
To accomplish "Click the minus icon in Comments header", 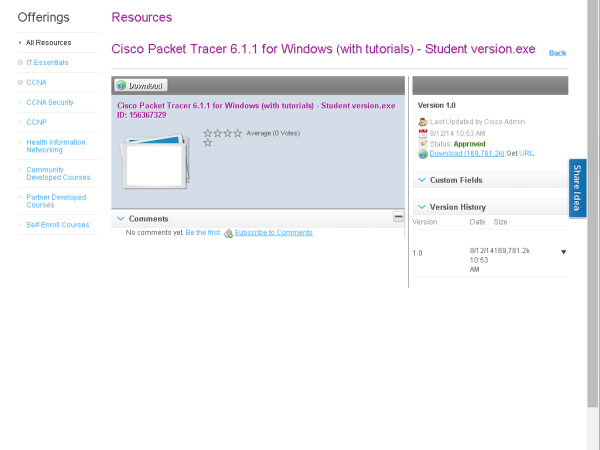I will tap(398, 217).
